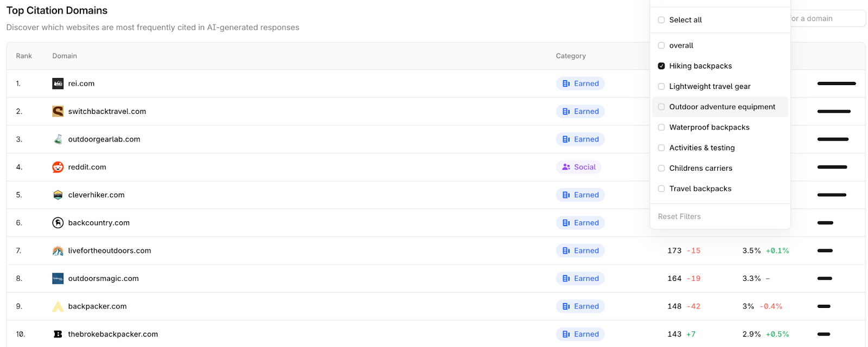Click the backcountry.com citation share bar
The width and height of the screenshot is (868, 347).
(x=825, y=223)
